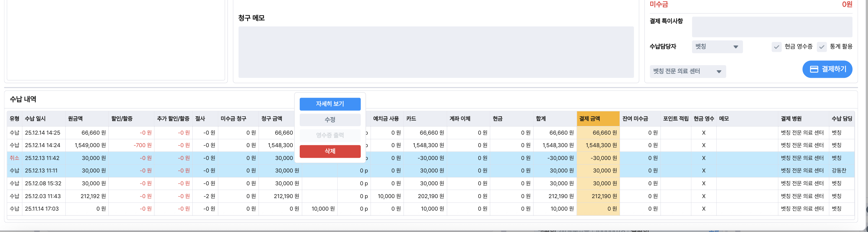Click into the 청구 메모 text area

[x=436, y=52]
